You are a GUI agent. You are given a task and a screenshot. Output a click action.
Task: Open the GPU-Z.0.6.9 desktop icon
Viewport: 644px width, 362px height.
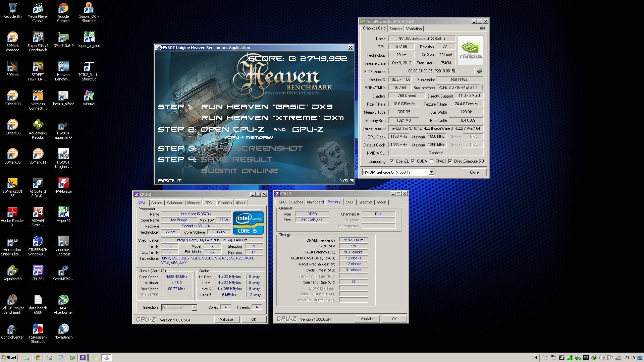pos(63,40)
